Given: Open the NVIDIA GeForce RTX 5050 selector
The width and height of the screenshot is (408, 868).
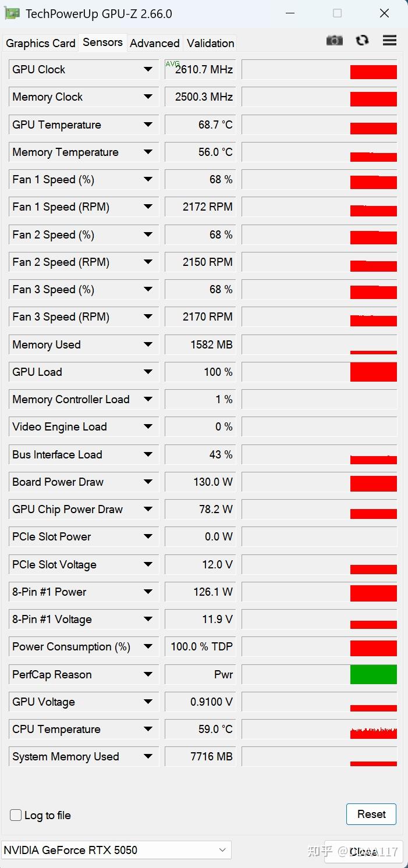Looking at the screenshot, I should click(116, 850).
